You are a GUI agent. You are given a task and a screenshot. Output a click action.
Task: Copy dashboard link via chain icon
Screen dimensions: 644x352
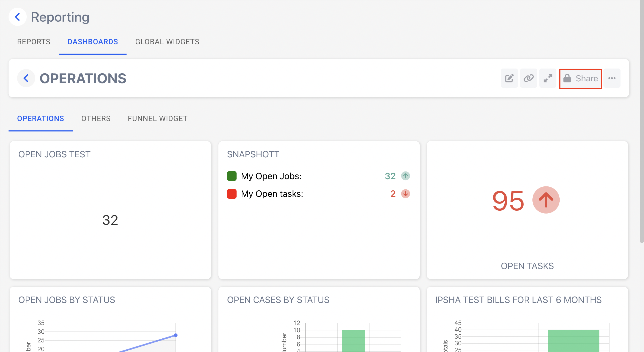point(528,78)
